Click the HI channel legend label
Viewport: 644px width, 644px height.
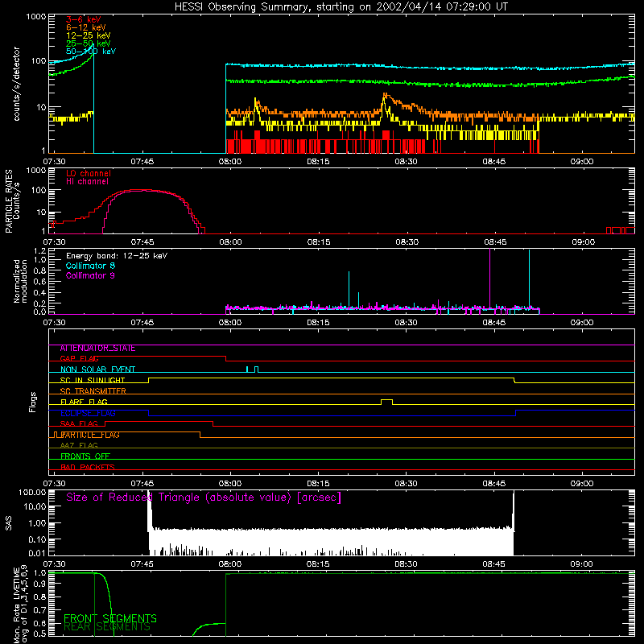(x=87, y=182)
